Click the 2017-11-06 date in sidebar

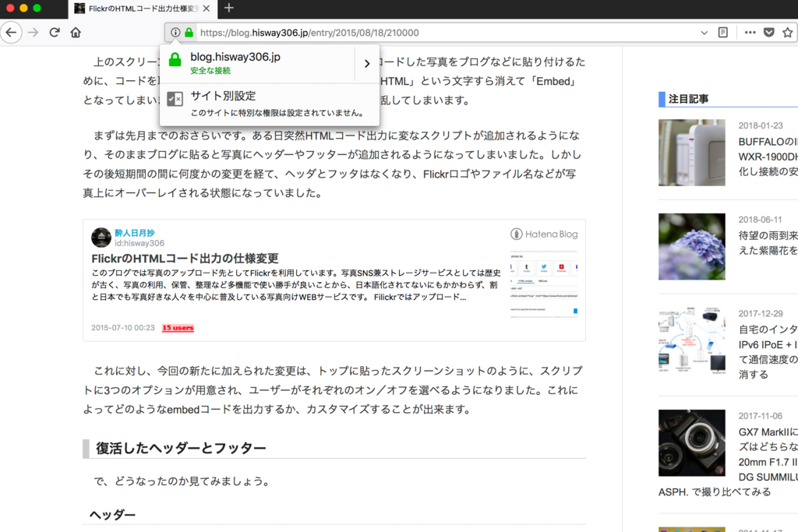tap(761, 416)
